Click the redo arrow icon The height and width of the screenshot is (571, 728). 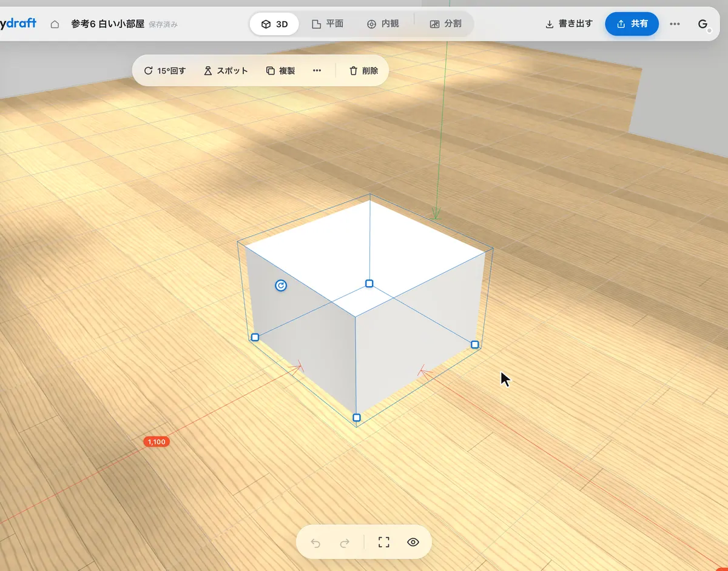(x=345, y=543)
